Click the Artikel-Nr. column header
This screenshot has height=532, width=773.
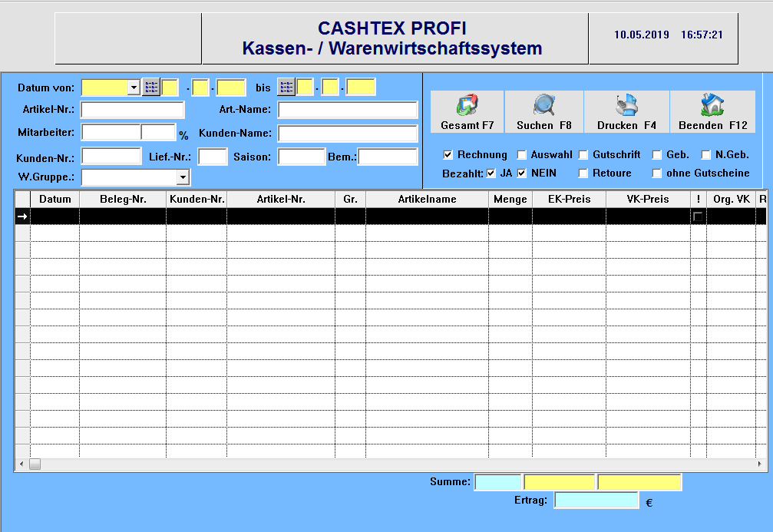point(281,199)
